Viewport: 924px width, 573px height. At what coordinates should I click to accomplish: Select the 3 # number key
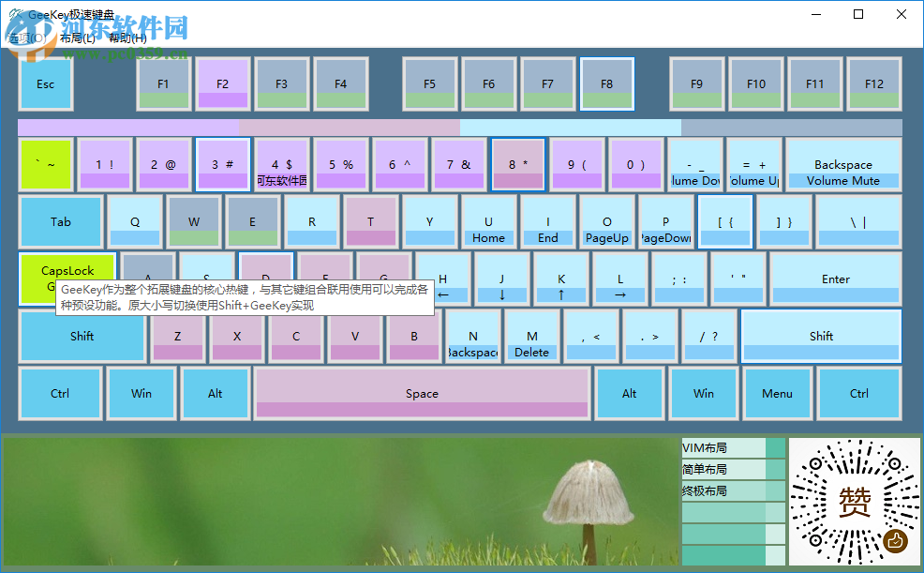pyautogui.click(x=222, y=164)
